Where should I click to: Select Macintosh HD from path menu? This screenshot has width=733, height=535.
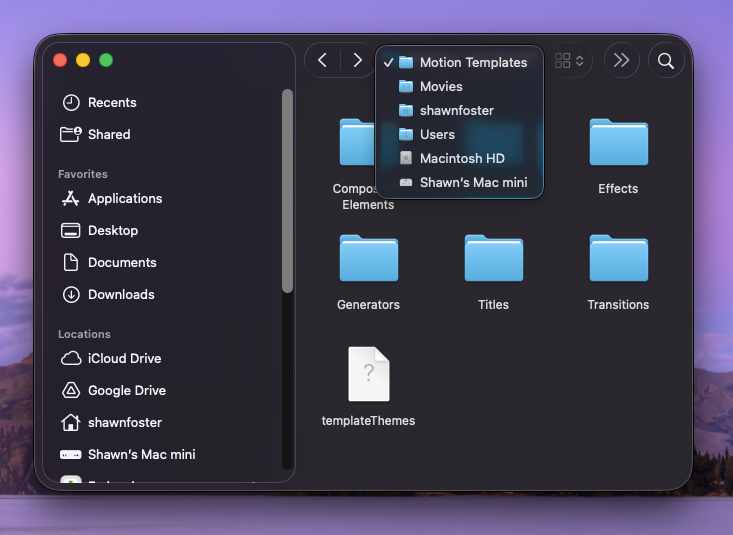pos(462,158)
